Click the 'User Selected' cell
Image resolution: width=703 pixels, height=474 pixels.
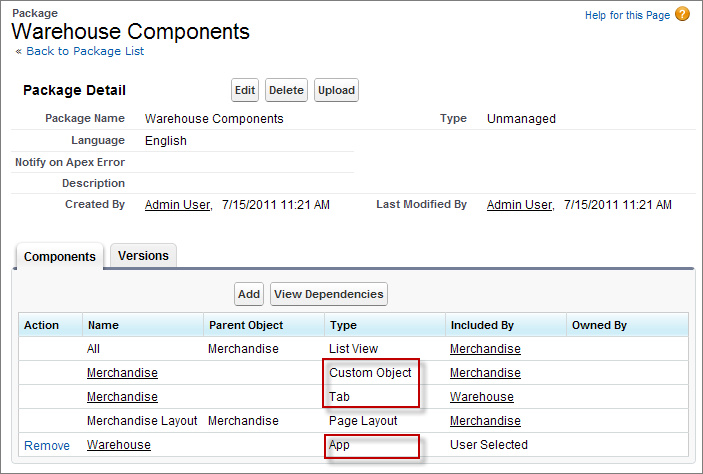click(x=489, y=445)
